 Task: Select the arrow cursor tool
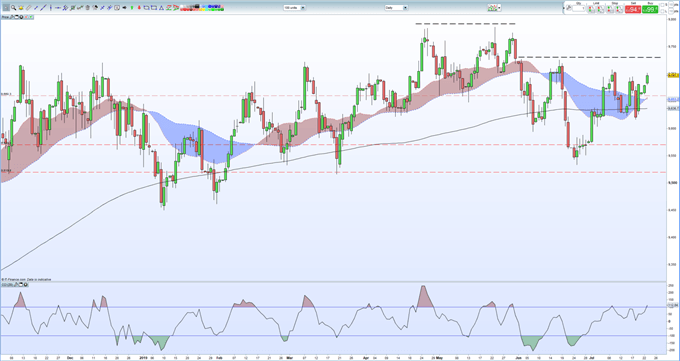(6, 7)
